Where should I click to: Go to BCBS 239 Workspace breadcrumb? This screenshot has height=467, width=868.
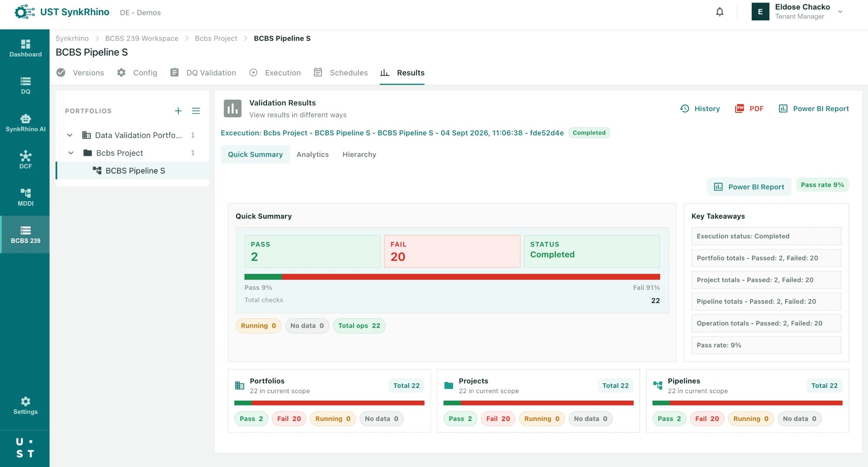coord(141,38)
